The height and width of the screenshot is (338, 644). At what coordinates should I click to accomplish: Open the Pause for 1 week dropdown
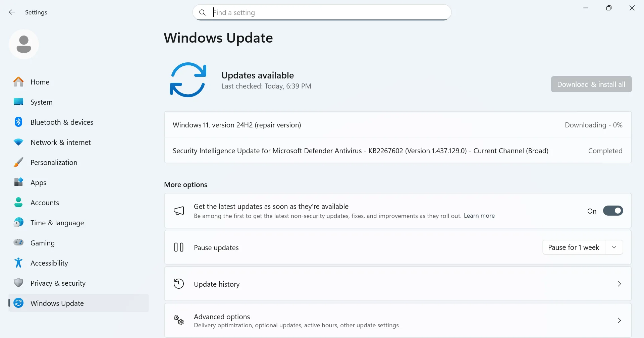pos(614,247)
